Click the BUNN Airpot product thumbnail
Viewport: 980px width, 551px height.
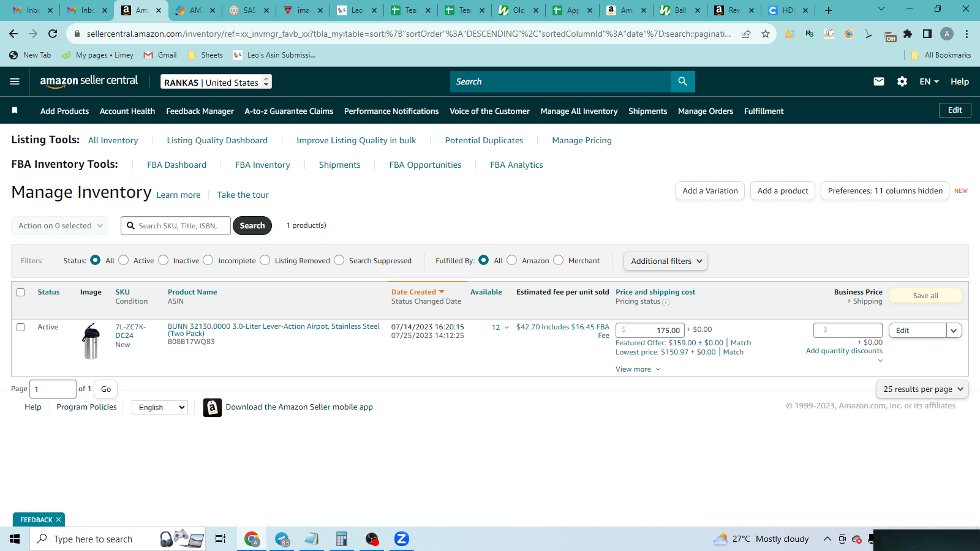tap(91, 341)
